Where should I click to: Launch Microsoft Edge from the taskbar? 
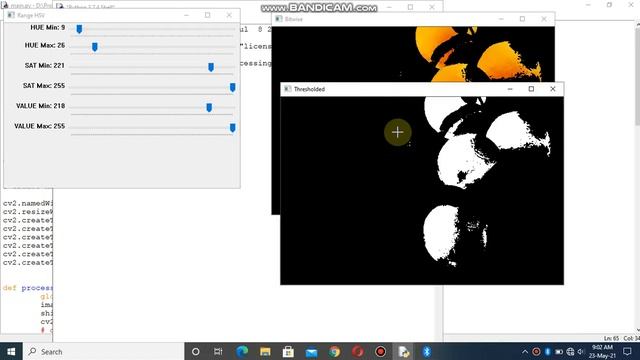coord(242,351)
